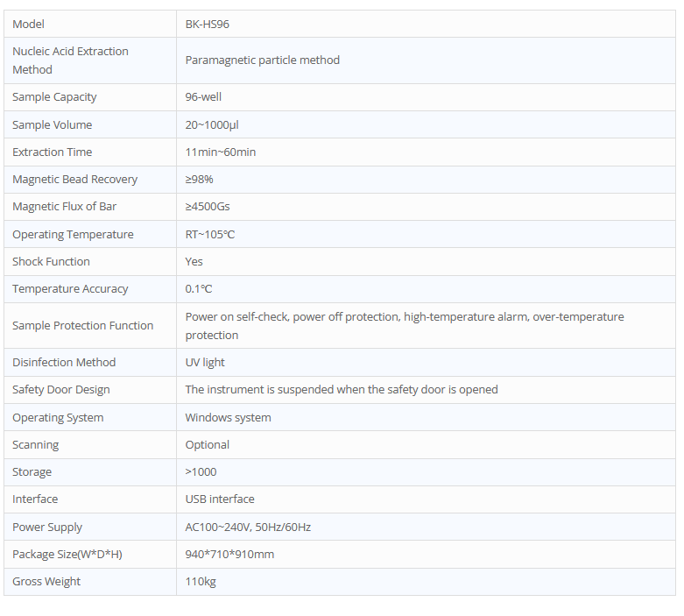Click the UV light disinfection value

[x=205, y=363]
